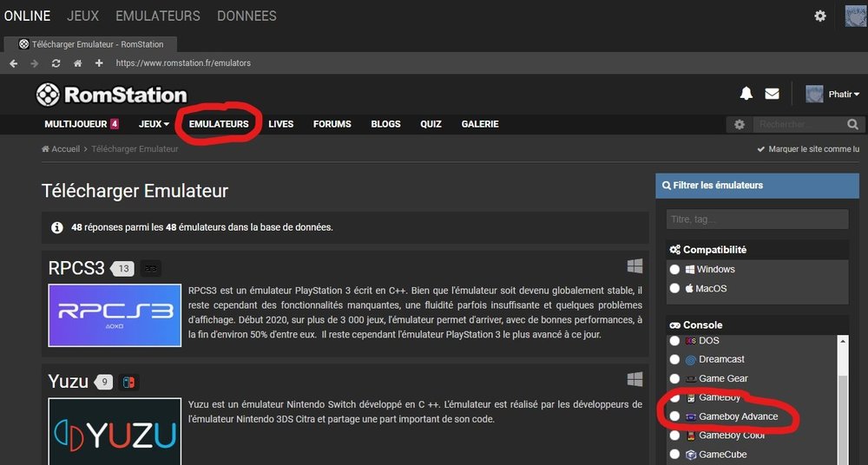Select the Windows compatibility radio button
This screenshot has width=868, height=465.
pos(675,270)
